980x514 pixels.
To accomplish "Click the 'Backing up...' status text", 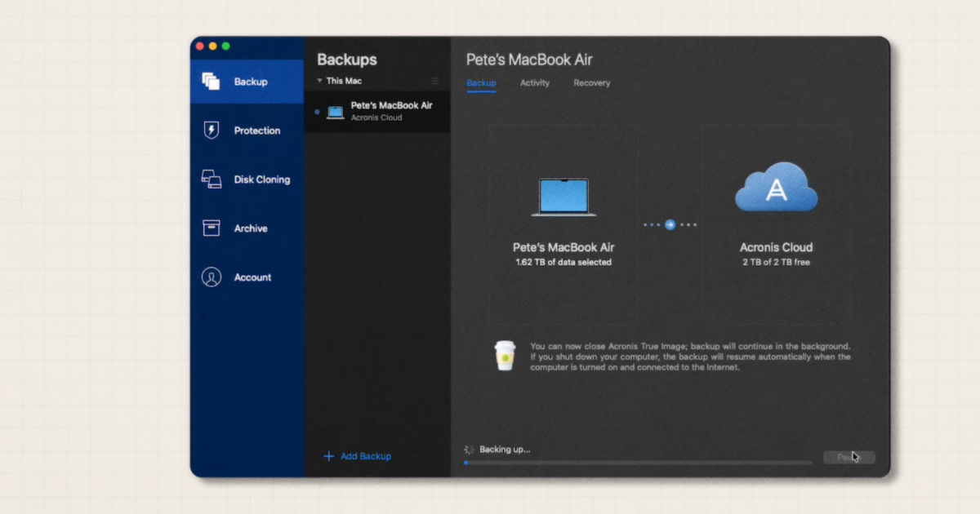I will click(x=505, y=450).
